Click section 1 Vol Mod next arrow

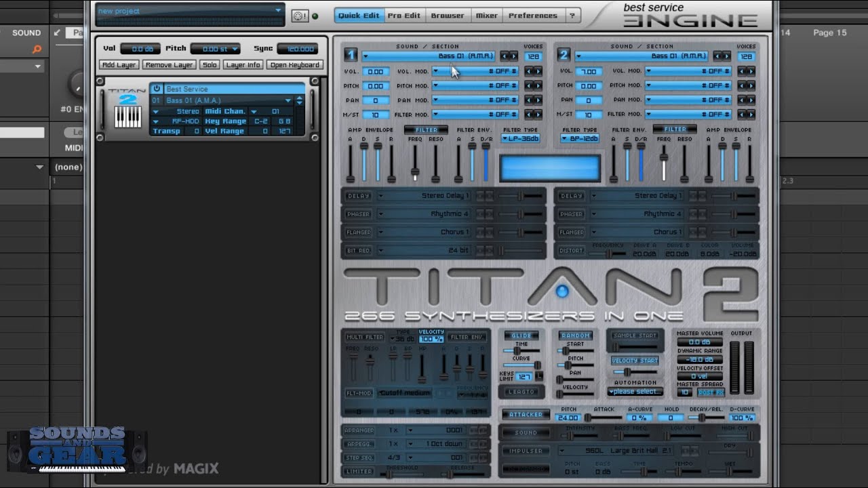[x=538, y=71]
